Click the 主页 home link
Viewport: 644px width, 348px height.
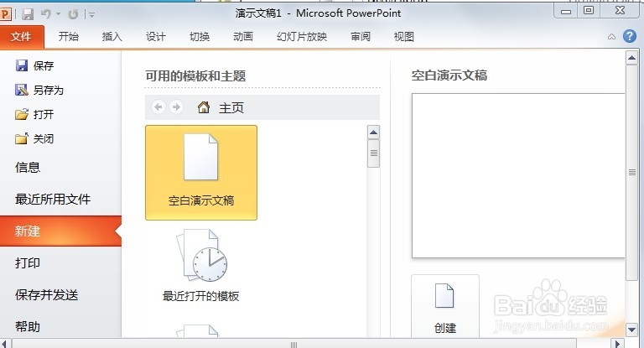coord(221,107)
